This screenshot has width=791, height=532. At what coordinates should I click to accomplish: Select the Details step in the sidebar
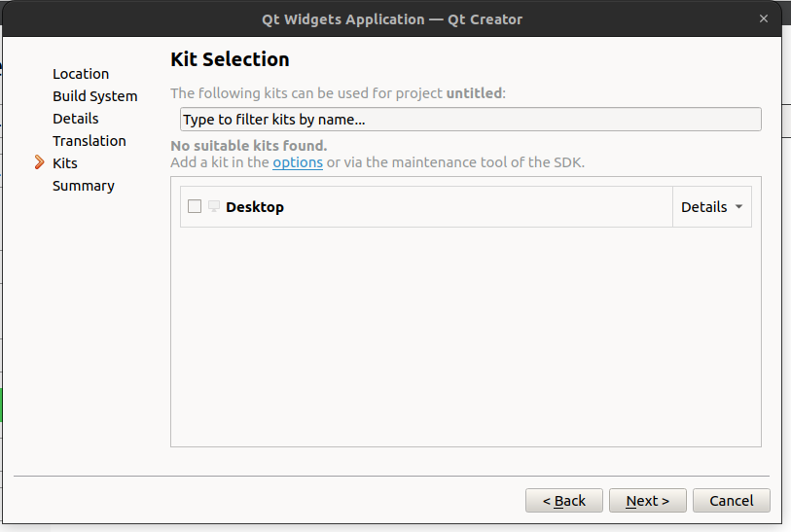point(76,119)
